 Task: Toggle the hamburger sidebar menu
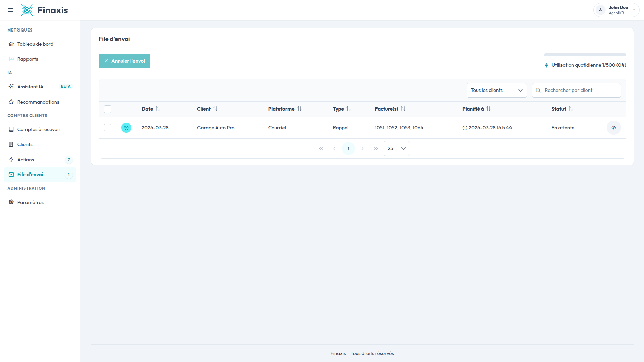pyautogui.click(x=11, y=10)
